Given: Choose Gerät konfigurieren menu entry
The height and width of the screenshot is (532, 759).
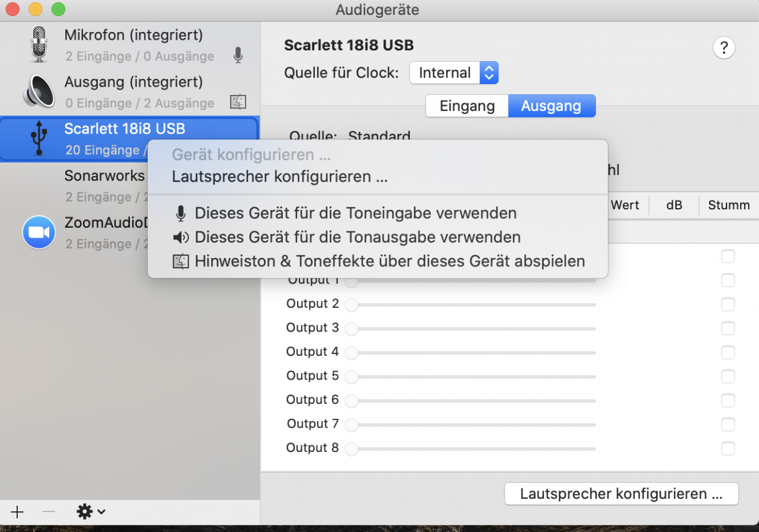Looking at the screenshot, I should click(378, 155).
